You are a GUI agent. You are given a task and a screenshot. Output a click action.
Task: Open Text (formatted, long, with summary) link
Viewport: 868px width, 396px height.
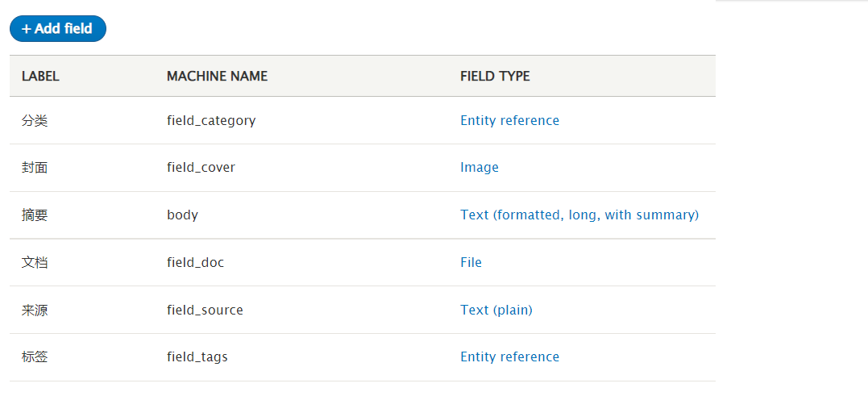click(579, 215)
